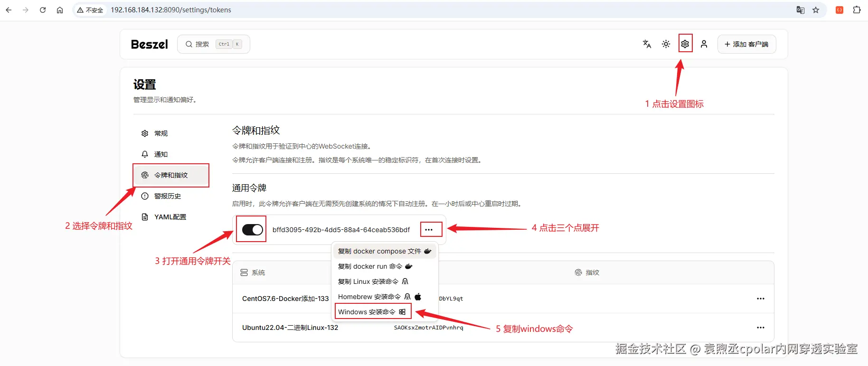This screenshot has width=868, height=366.
Task: Select the 通知 settings tab
Action: tap(170, 154)
